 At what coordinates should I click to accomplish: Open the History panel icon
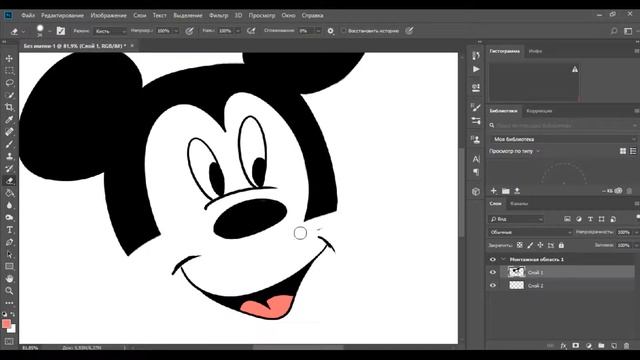[476, 56]
